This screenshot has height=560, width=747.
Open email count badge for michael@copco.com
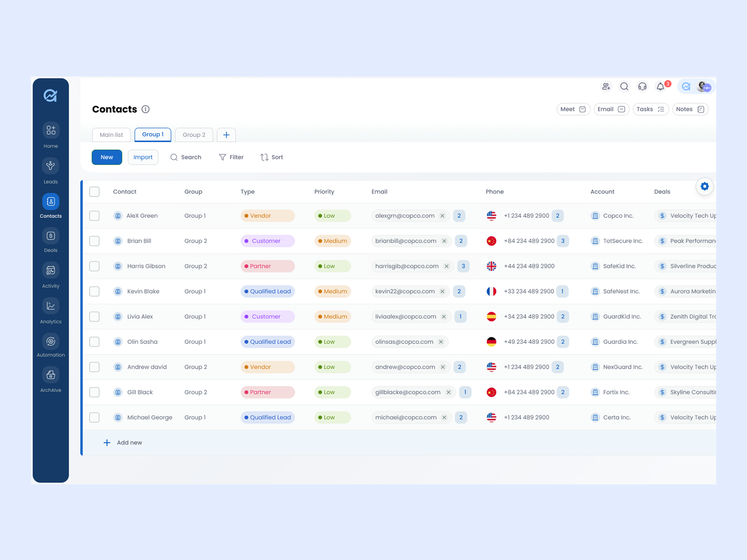click(461, 417)
